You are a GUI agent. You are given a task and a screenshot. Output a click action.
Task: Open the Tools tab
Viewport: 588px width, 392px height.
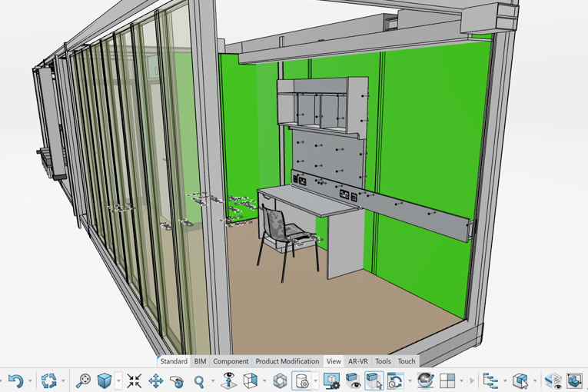point(383,361)
